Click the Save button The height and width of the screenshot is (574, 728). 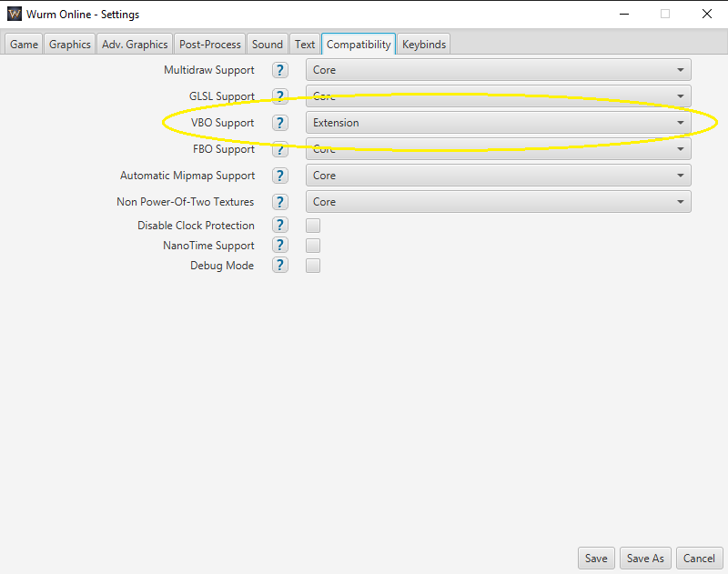596,558
